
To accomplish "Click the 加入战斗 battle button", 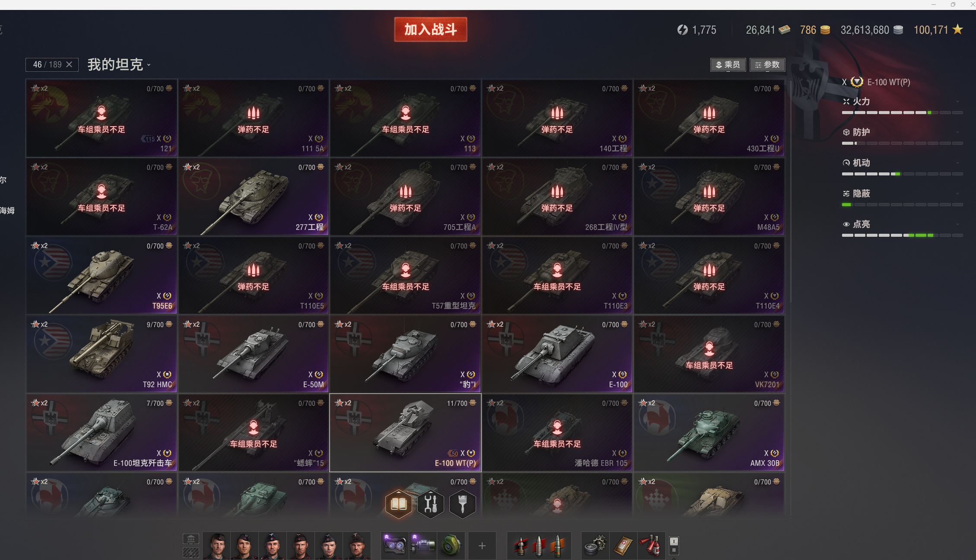I will click(431, 29).
